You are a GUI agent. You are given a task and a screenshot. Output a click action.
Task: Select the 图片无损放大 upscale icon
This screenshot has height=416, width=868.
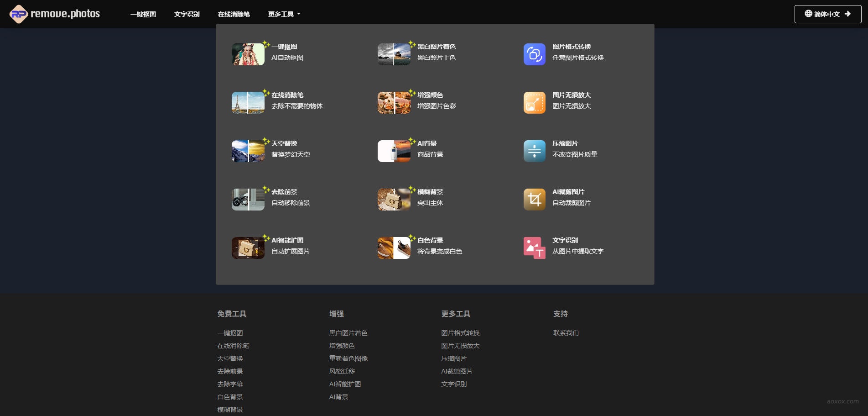tap(534, 103)
